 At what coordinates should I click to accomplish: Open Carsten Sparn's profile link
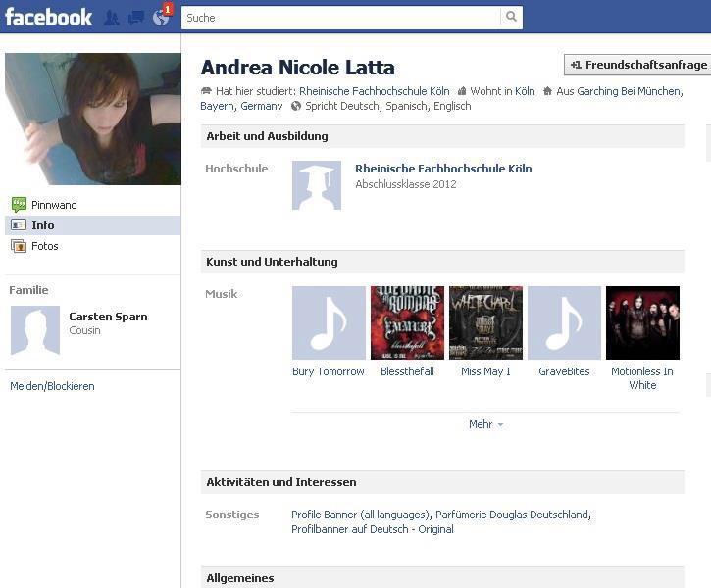point(108,317)
